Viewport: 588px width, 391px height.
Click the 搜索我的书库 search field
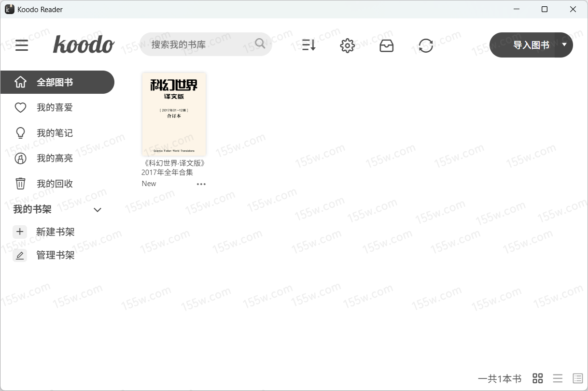pos(198,44)
